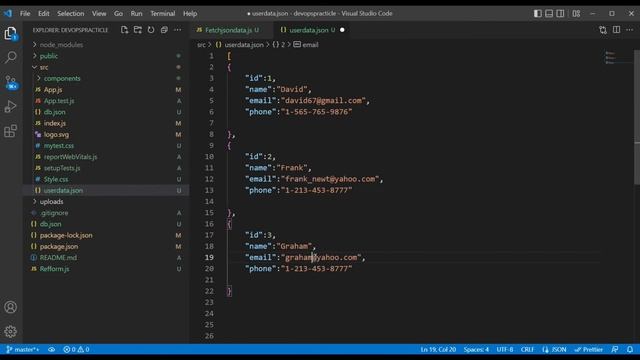Image resolution: width=640 pixels, height=360 pixels.
Task: Open the Search view in activity bar
Action: tap(11, 57)
